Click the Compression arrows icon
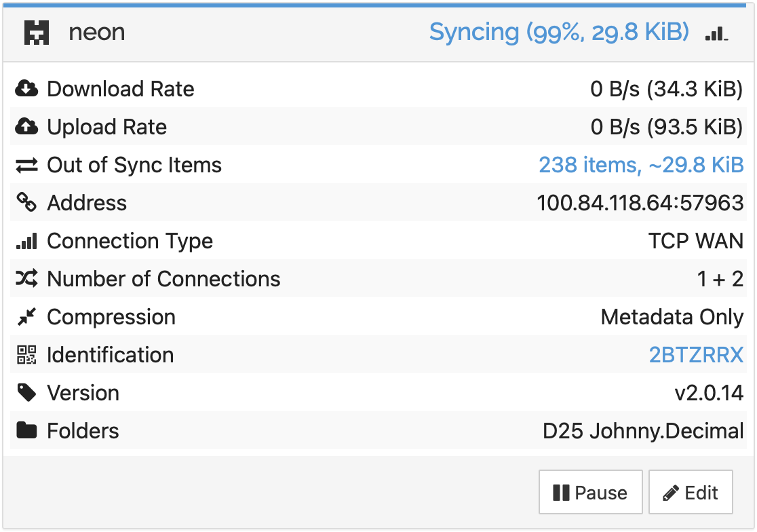Screen dimensions: 757x532 (x=26, y=317)
